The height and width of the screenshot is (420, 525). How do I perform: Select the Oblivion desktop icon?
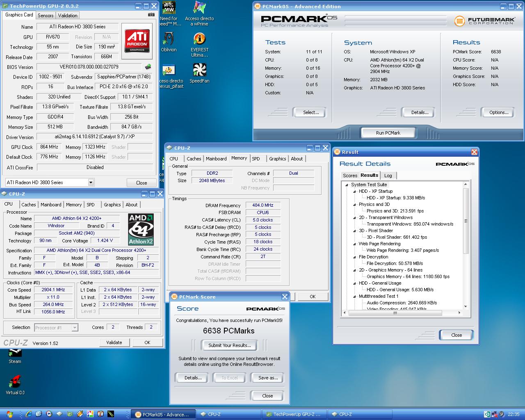click(169, 42)
